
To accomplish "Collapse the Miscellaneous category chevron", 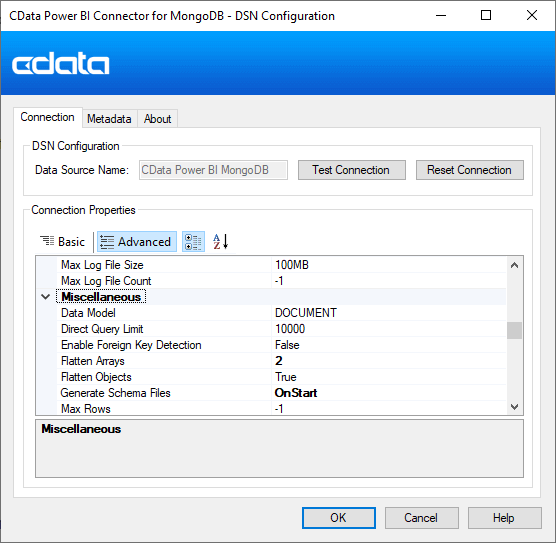I will pos(46,297).
